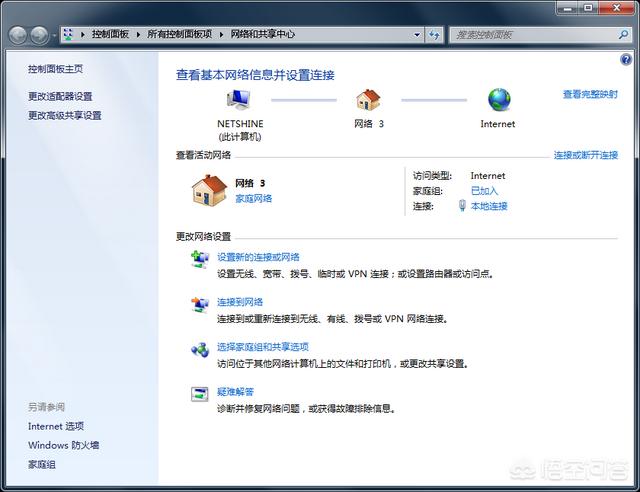640x492 pixels.
Task: Expand the arrow after 控制面板 in address bar
Action: pos(139,34)
